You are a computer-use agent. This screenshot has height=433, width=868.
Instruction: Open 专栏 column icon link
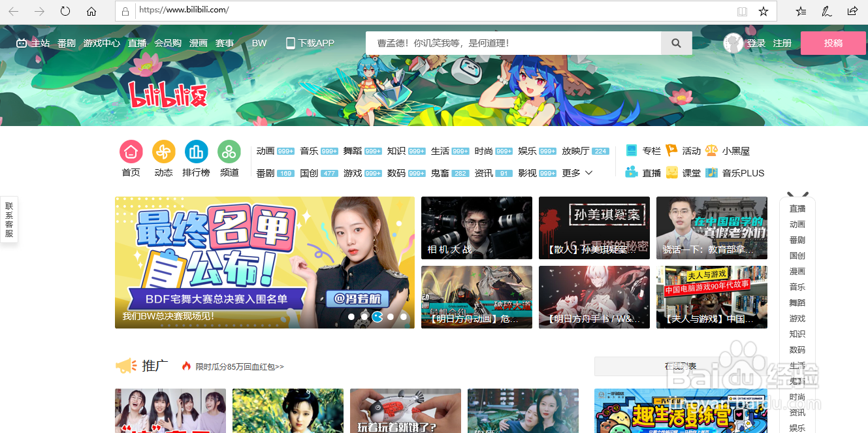point(643,151)
